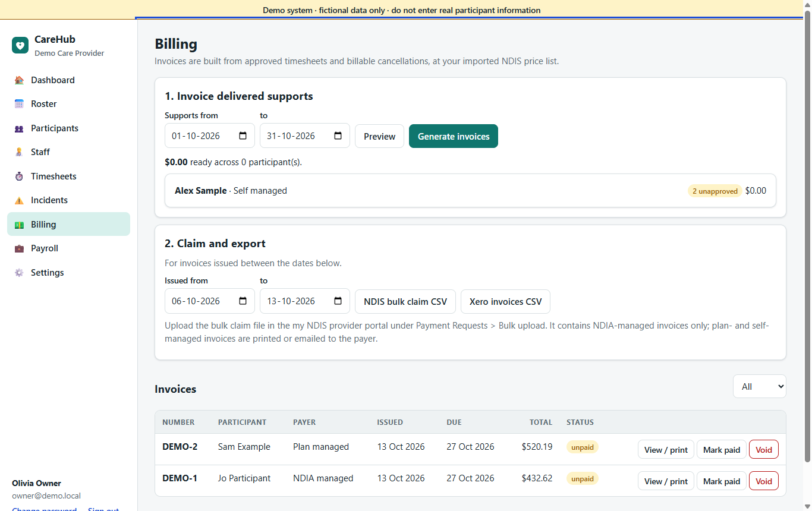
Task: Open calendar picker for Supports from date
Action: [243, 136]
